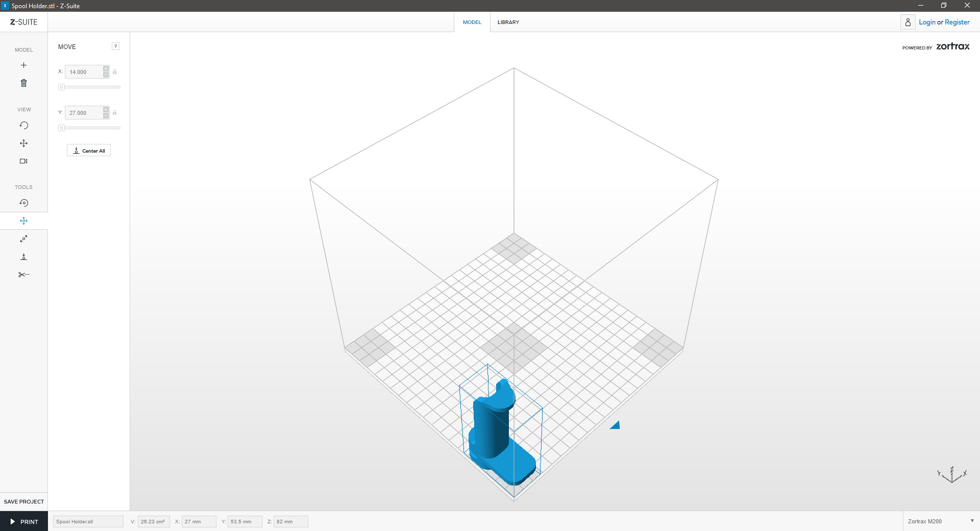Select the Rotate model tool under Tools
The height and width of the screenshot is (531, 980).
pos(23,203)
